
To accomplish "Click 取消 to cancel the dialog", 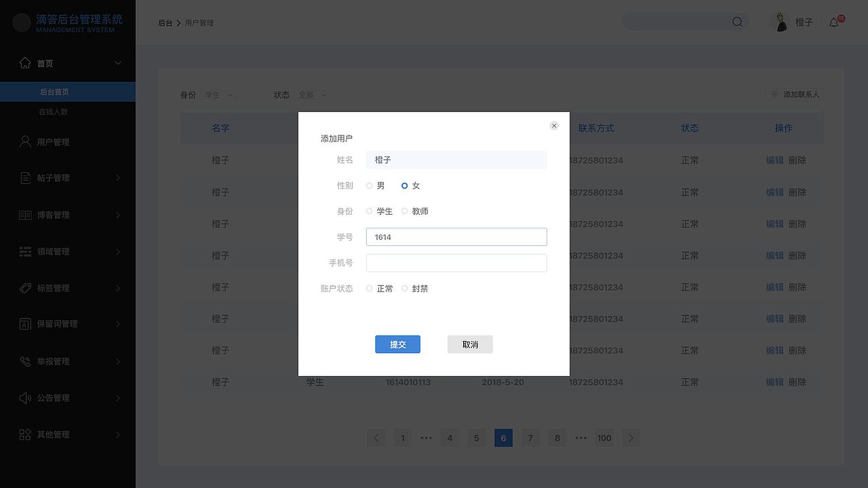I will coord(470,344).
